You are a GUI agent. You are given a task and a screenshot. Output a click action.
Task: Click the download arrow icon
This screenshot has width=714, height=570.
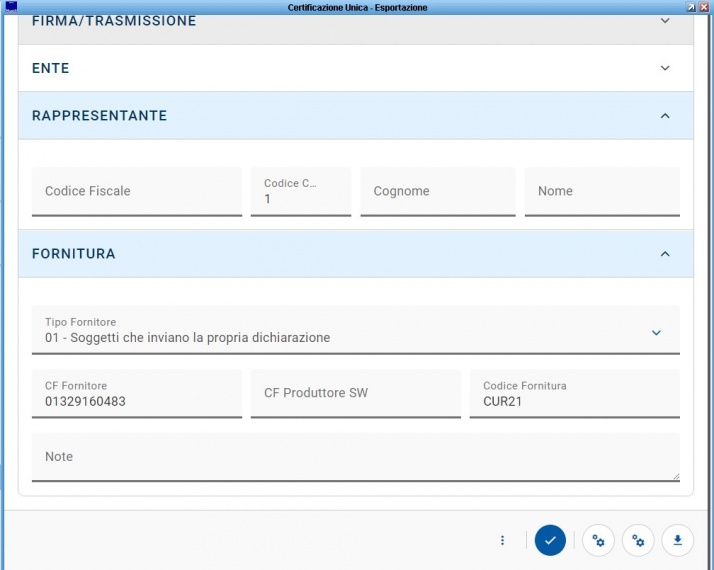coord(677,540)
